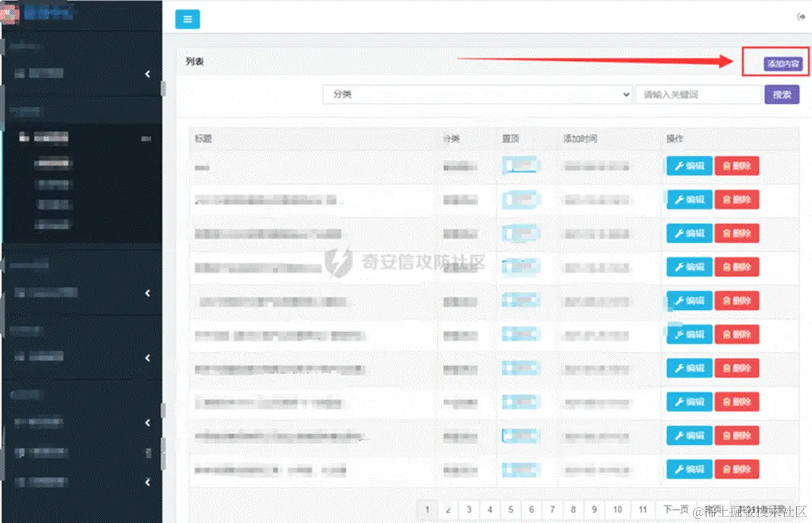
Task: Click 编辑 edit button in the fourth table row
Action: click(x=689, y=267)
